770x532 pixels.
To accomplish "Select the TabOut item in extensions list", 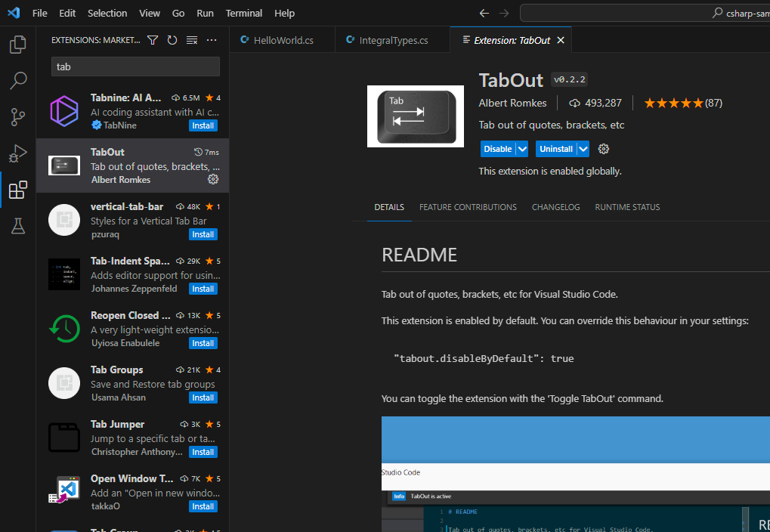I will (132, 165).
